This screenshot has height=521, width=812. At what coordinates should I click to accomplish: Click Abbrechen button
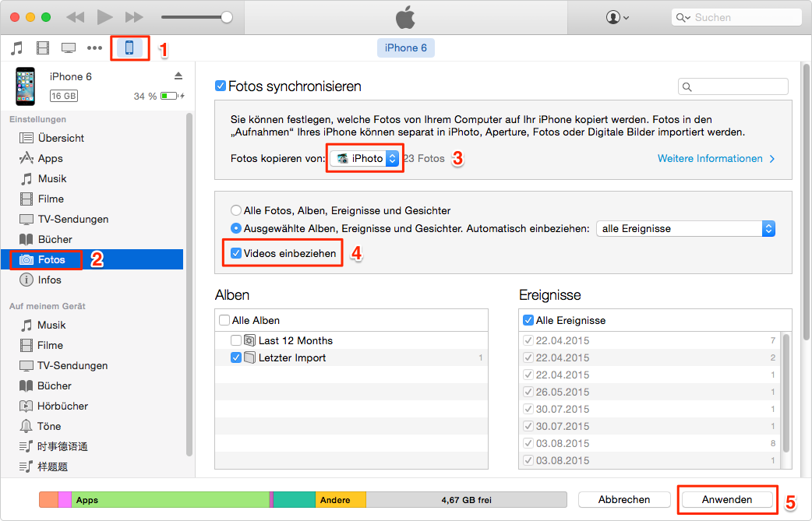624,499
